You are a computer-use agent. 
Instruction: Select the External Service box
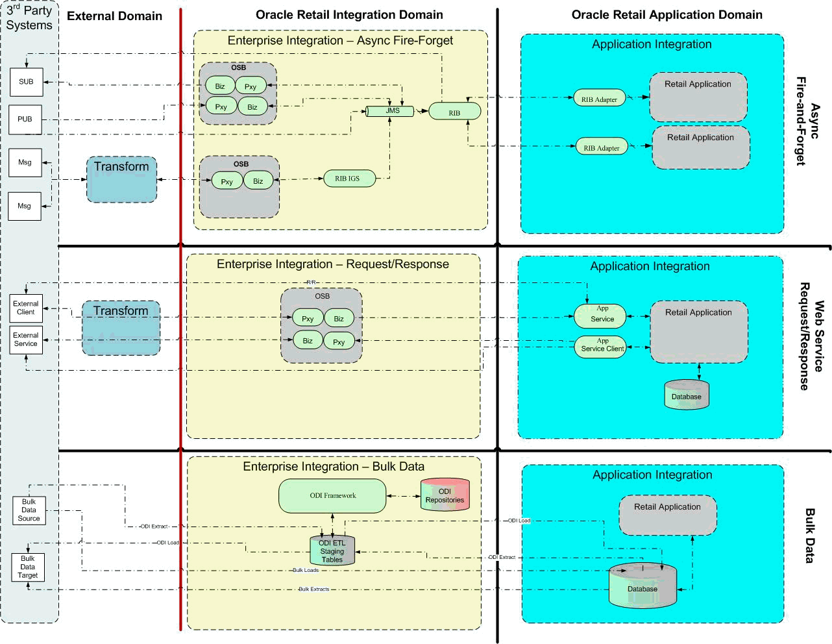26,340
